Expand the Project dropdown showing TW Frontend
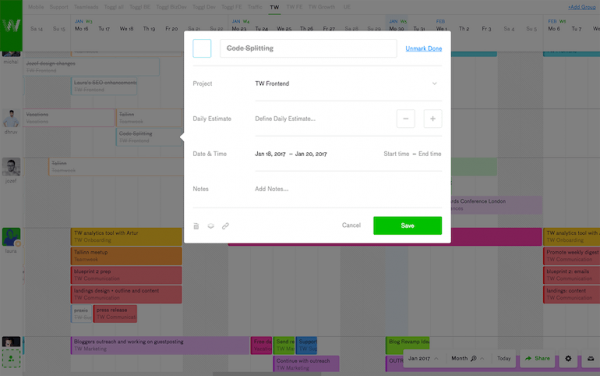The width and height of the screenshot is (600, 376). pyautogui.click(x=348, y=84)
